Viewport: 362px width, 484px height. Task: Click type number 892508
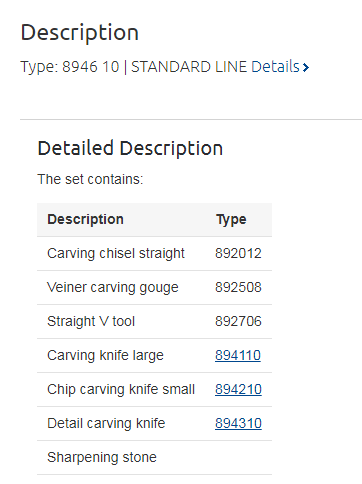[238, 287]
